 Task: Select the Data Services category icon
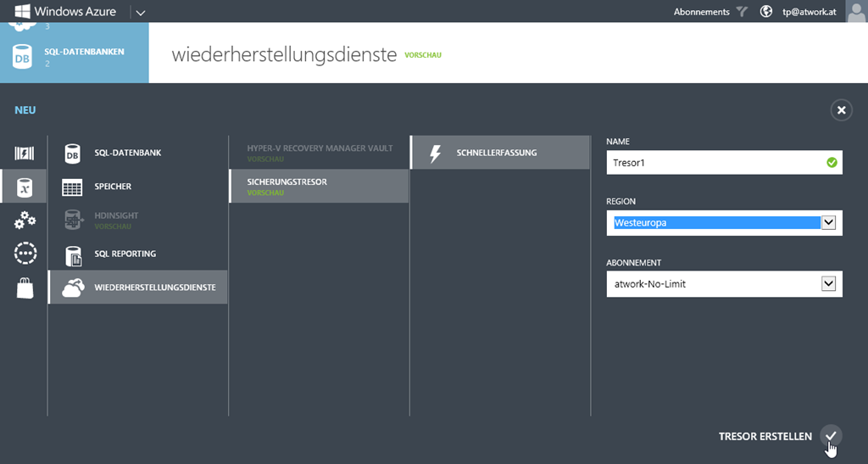pyautogui.click(x=25, y=187)
